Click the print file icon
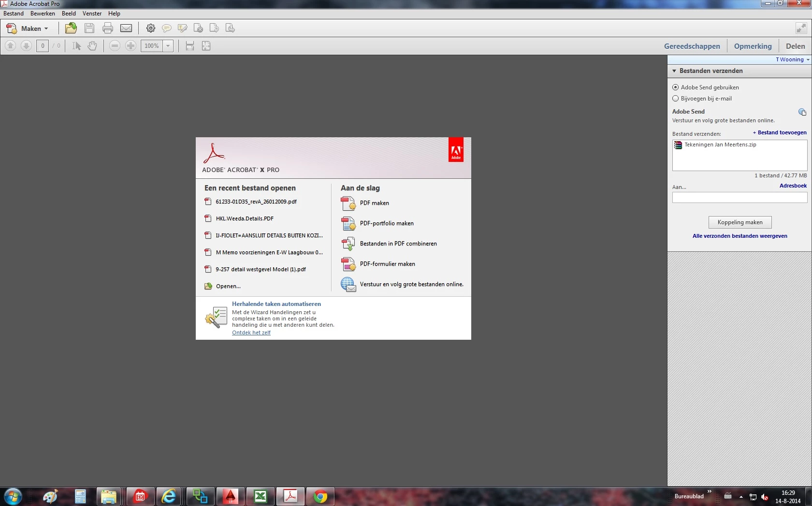The image size is (812, 506). pyautogui.click(x=108, y=28)
